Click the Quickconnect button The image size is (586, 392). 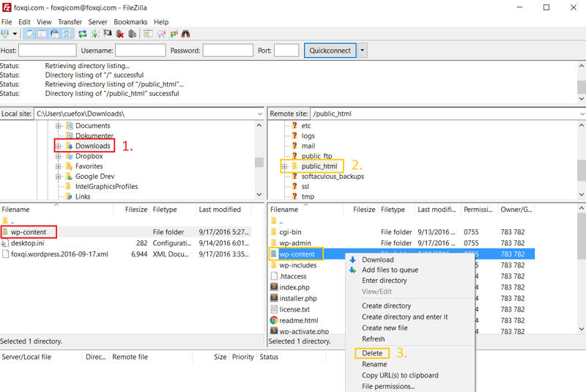pyautogui.click(x=330, y=51)
